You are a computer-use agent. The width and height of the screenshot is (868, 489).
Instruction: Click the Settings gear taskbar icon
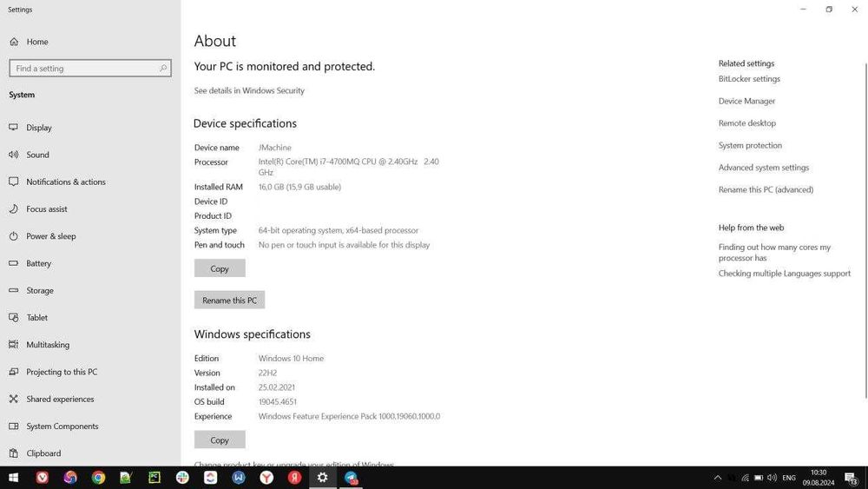pos(323,478)
